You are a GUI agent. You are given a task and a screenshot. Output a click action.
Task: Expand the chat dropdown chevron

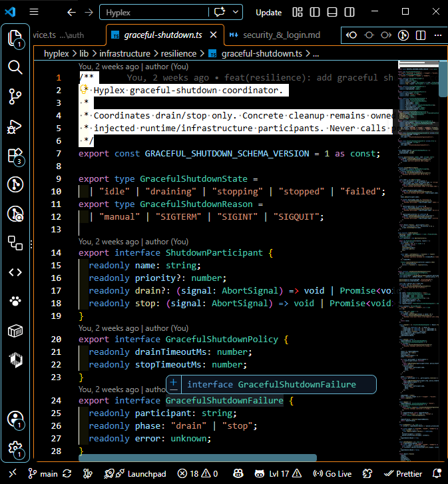pos(236,12)
